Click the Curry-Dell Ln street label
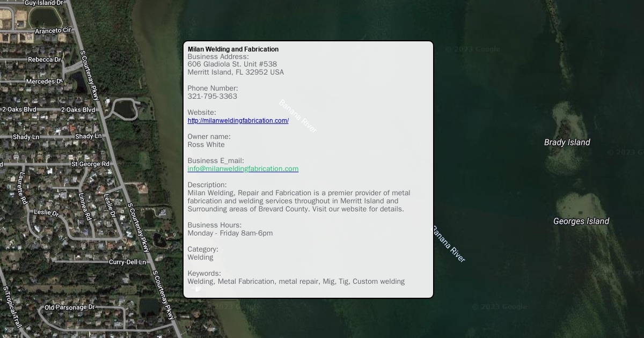Viewport: 644px width, 338px height. pyautogui.click(x=127, y=262)
